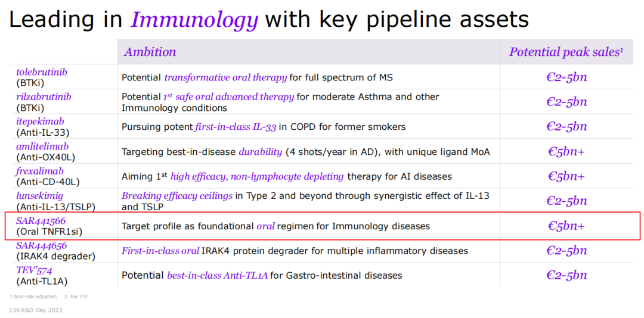Click the Potential peak sales column header
The image size is (644, 318).
tap(566, 52)
